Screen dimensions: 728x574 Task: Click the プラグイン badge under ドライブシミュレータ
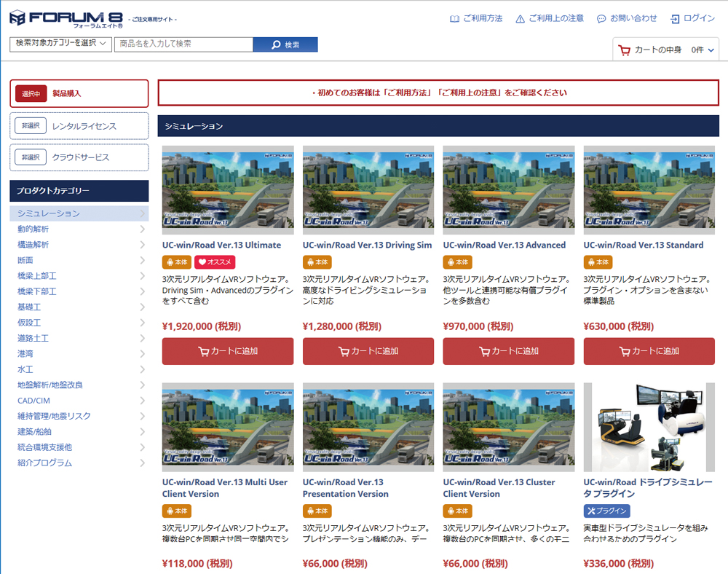click(607, 511)
